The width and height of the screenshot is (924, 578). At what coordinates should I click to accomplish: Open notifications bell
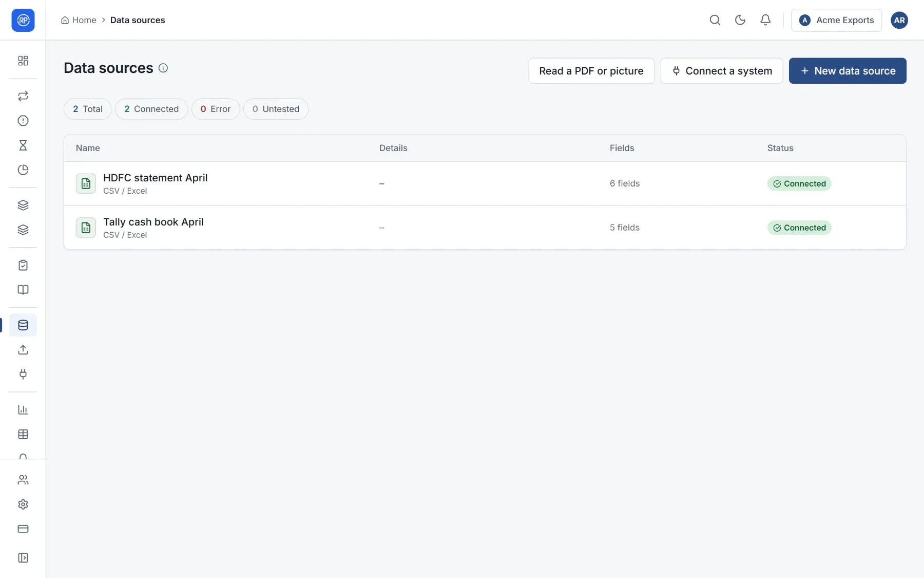[765, 20]
